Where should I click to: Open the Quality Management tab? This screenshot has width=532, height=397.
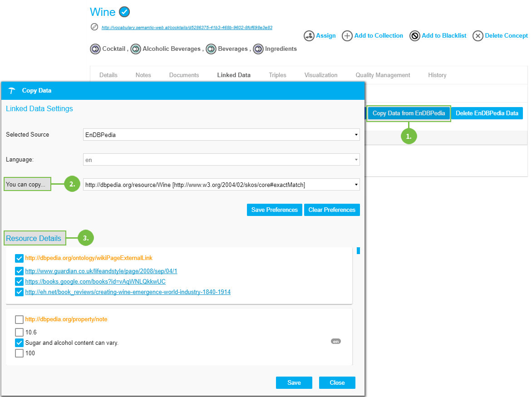(383, 75)
